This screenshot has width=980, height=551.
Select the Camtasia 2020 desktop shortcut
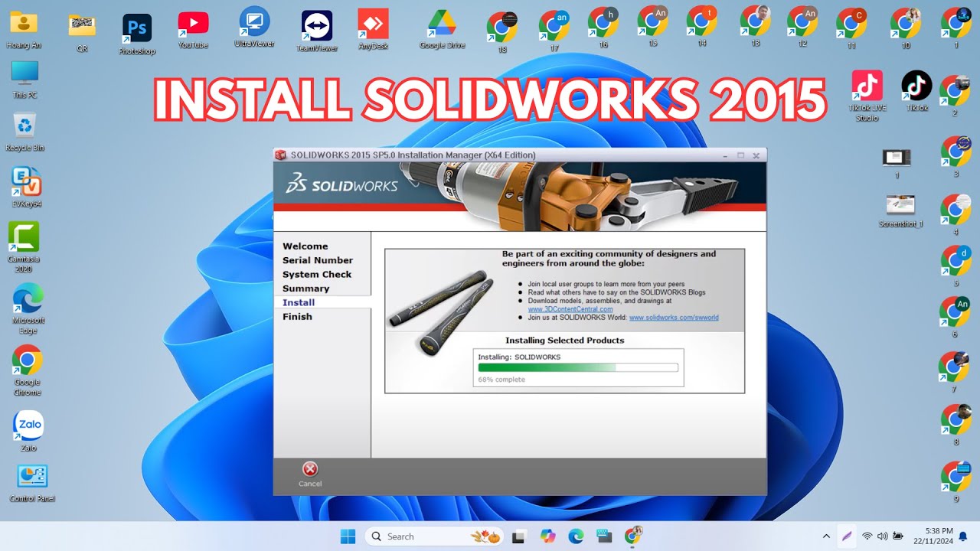24,247
